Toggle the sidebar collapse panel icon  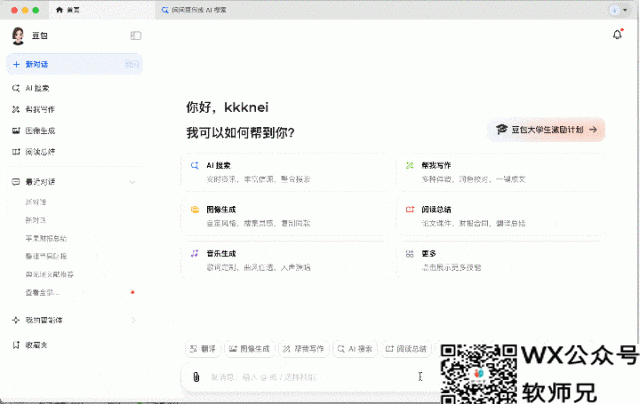[136, 36]
